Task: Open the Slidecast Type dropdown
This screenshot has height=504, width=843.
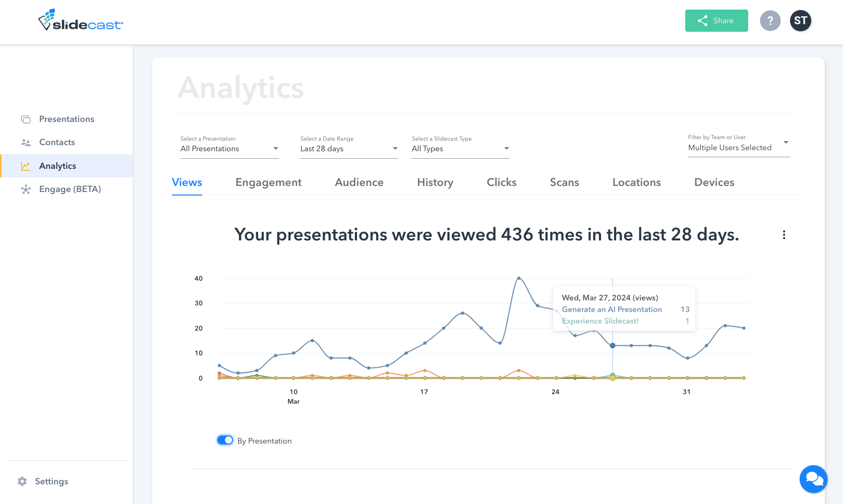Action: pos(460,148)
